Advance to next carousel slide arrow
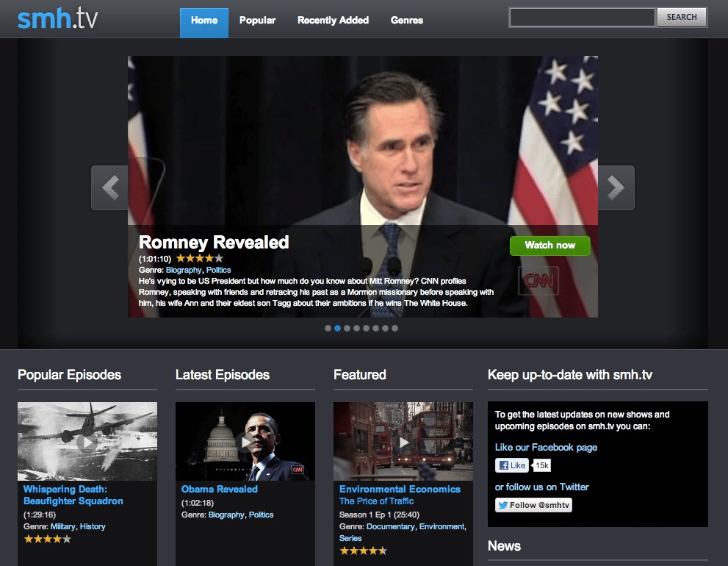This screenshot has width=728, height=566. 616,187
